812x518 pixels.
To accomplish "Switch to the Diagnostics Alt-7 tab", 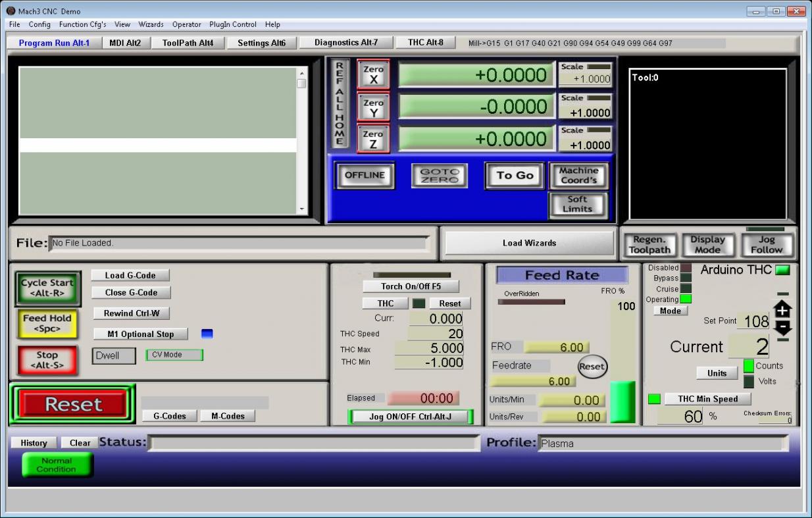I will (345, 43).
